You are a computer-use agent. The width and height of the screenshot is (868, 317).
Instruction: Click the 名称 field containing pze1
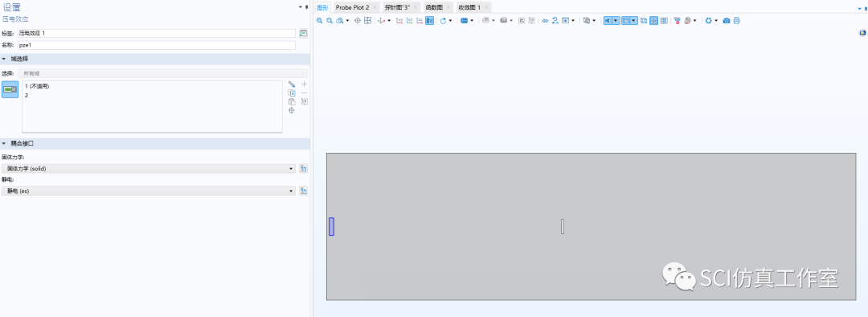click(x=157, y=45)
